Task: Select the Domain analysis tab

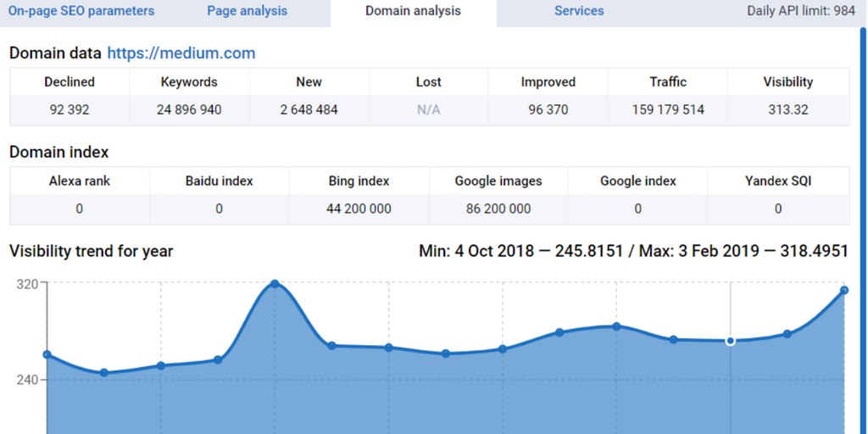Action: tap(413, 11)
